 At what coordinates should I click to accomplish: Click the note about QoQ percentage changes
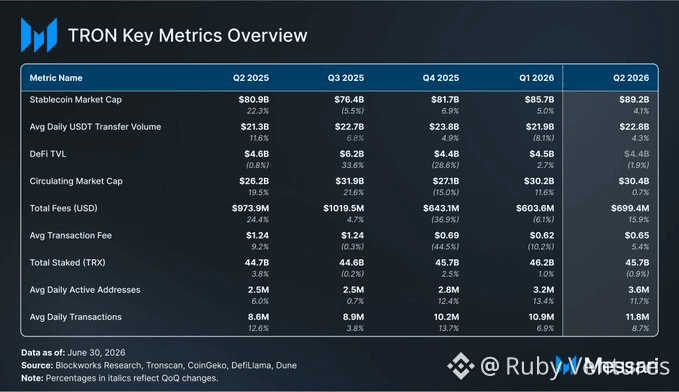pos(120,378)
